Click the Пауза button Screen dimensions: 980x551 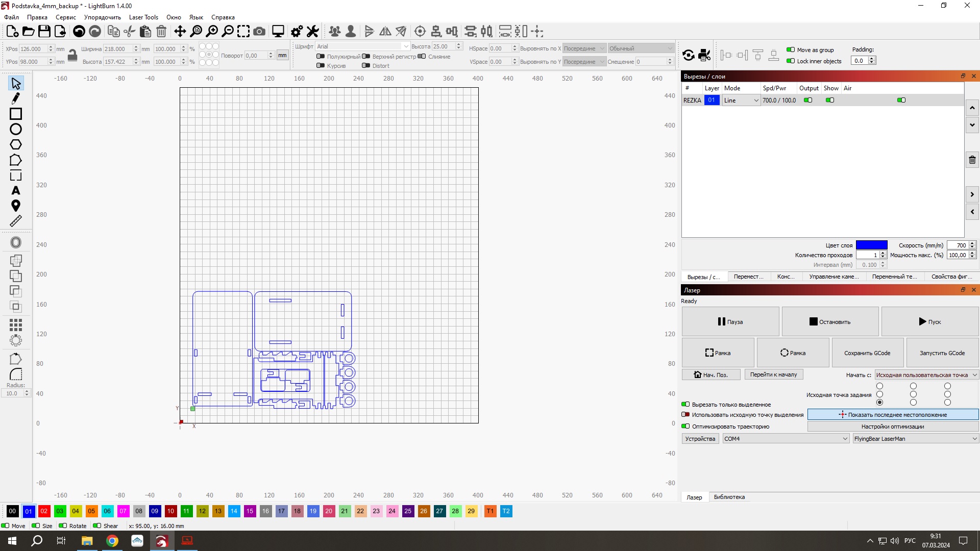730,321
